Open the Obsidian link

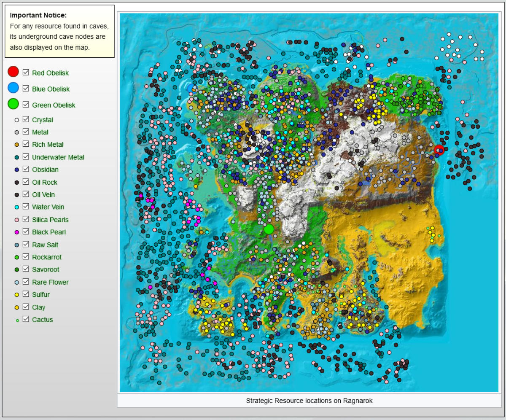coord(45,170)
